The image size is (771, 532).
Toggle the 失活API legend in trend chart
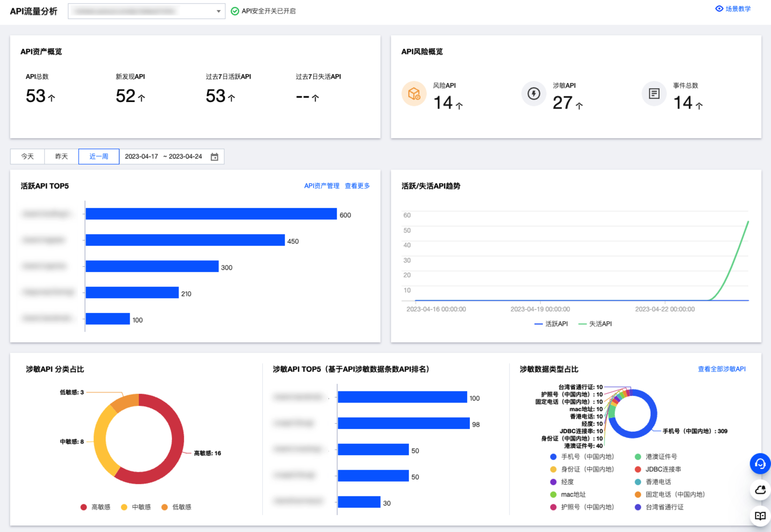[x=595, y=324]
